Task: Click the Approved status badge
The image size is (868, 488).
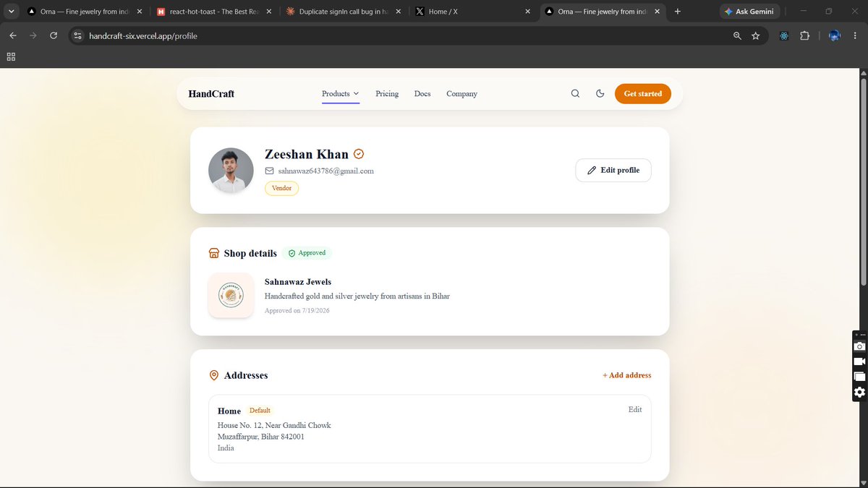Action: (307, 253)
